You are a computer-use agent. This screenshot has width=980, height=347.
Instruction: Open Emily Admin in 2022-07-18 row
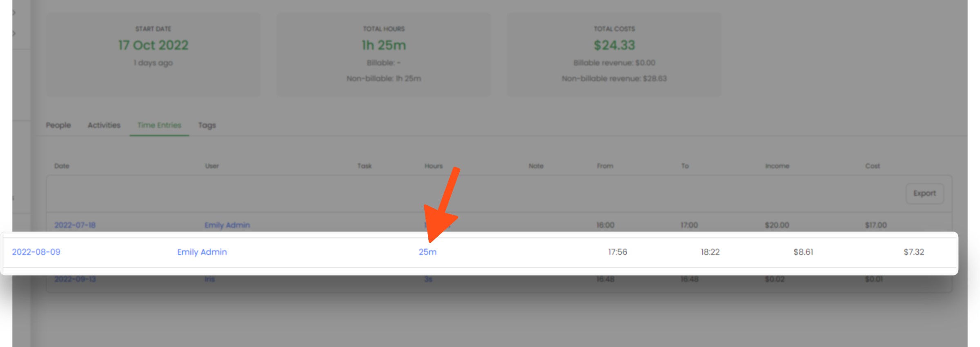[x=227, y=225]
